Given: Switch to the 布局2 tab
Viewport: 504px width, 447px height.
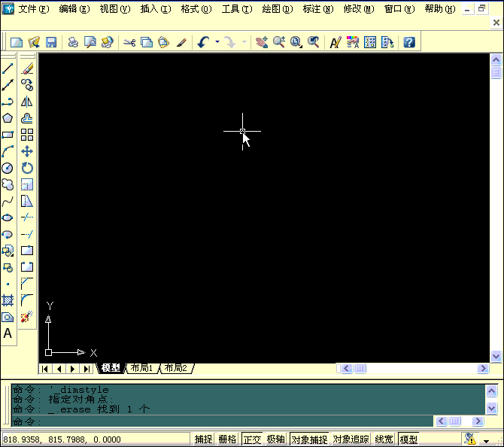Looking at the screenshot, I should pos(176,368).
